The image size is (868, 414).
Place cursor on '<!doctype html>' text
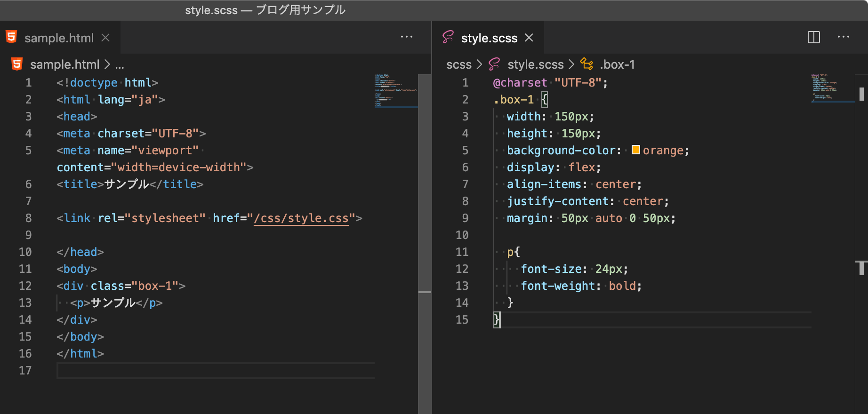pyautogui.click(x=107, y=83)
